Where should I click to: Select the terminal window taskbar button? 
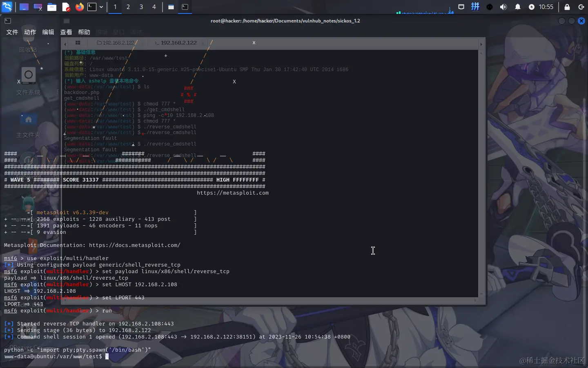pyautogui.click(x=185, y=7)
